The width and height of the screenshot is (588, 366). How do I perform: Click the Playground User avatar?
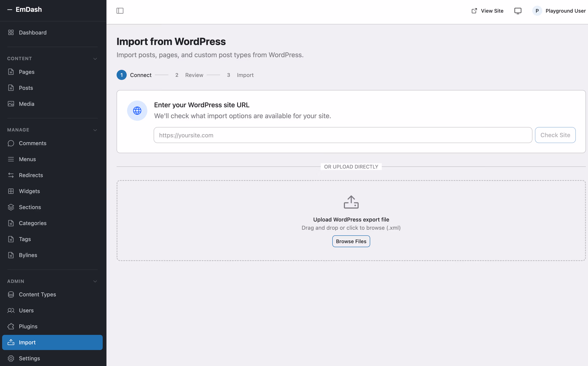(537, 11)
